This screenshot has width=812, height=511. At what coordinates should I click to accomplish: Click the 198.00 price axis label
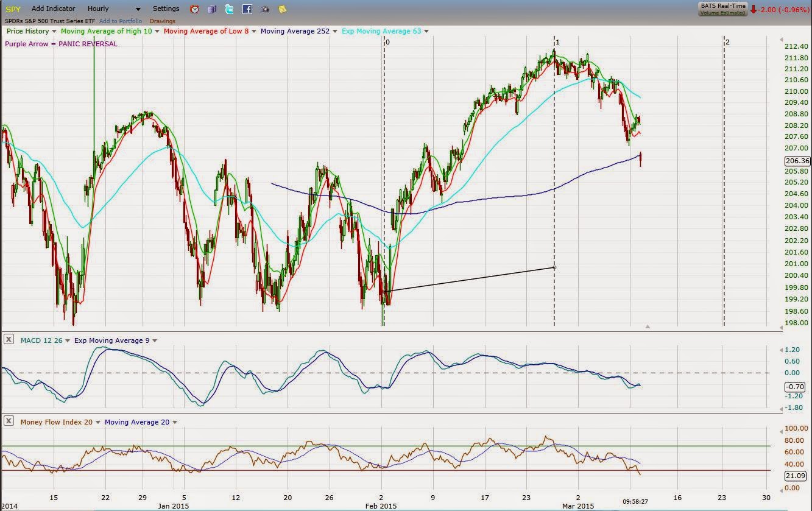[x=797, y=323]
